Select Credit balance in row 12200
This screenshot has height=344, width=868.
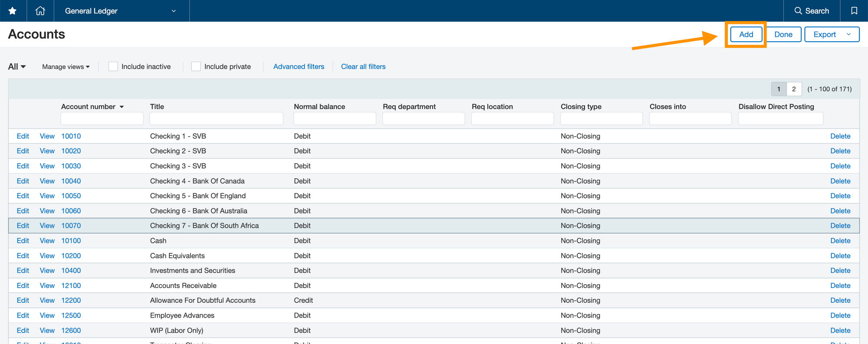(x=303, y=300)
